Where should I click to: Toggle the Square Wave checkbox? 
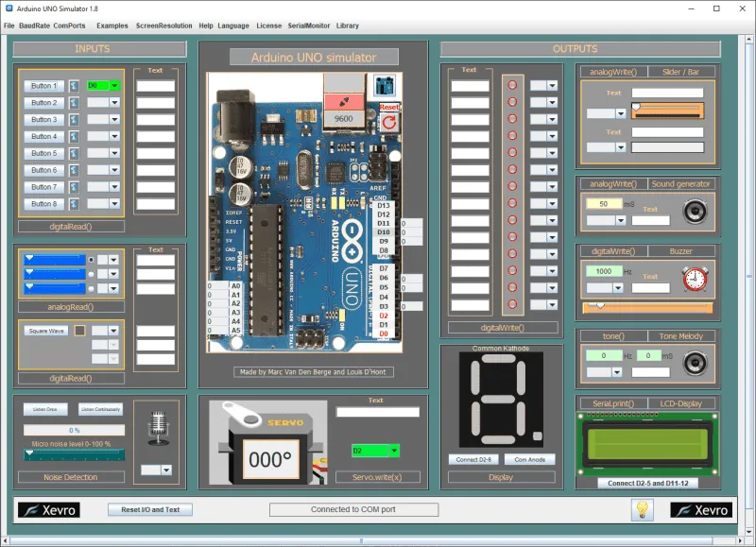(79, 331)
